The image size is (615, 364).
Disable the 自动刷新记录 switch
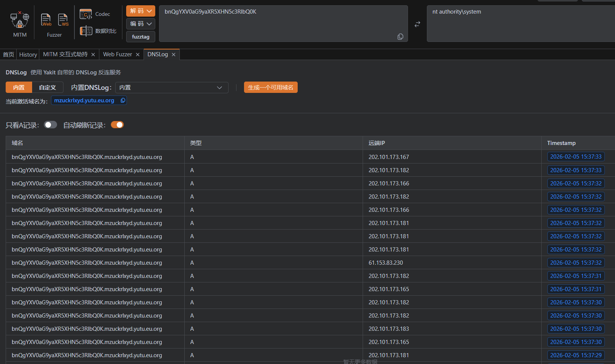click(117, 125)
